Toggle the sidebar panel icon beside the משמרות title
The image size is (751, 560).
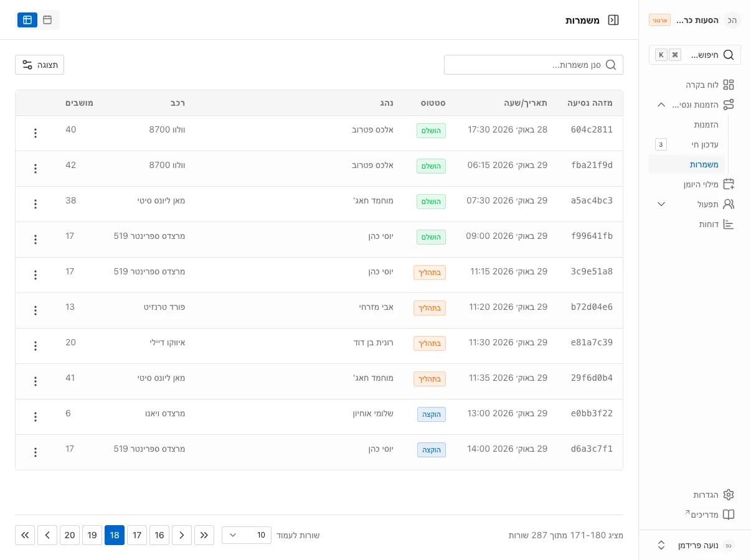pos(613,20)
